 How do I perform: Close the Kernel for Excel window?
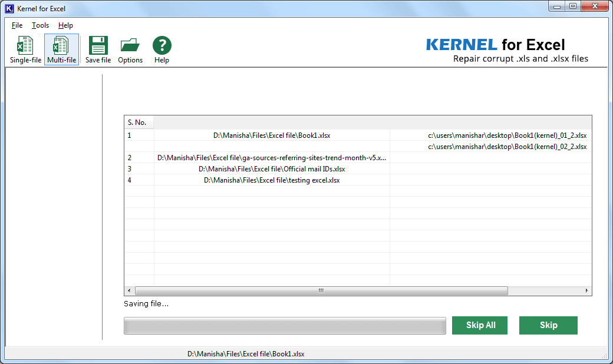click(595, 6)
